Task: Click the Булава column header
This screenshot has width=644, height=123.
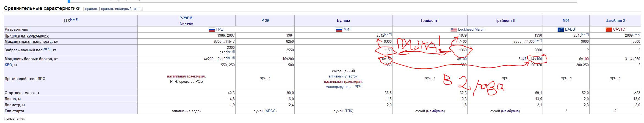Action: coord(343,21)
